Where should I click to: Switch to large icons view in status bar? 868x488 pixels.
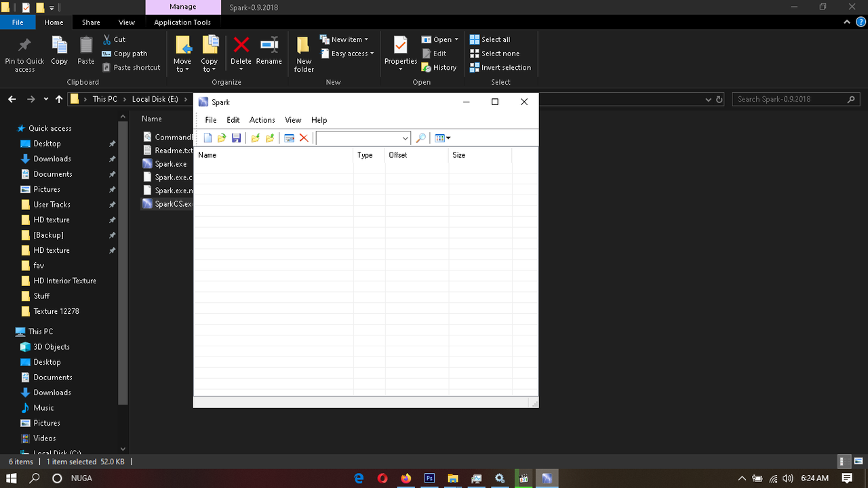pyautogui.click(x=858, y=462)
